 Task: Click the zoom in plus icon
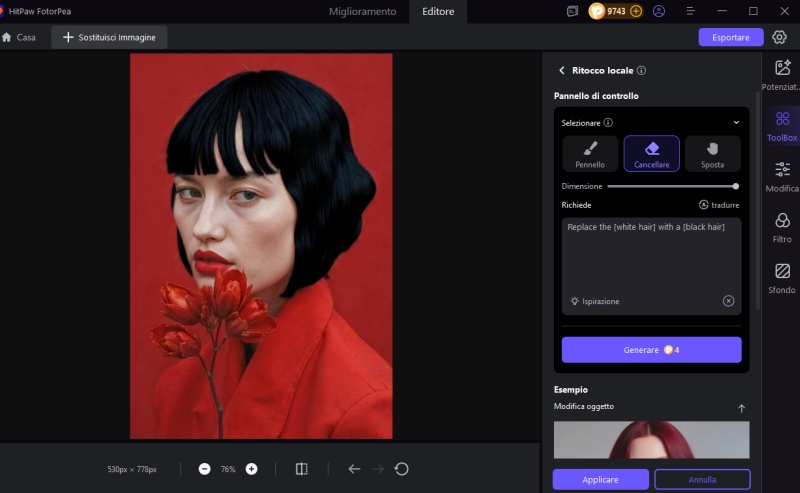tap(251, 469)
